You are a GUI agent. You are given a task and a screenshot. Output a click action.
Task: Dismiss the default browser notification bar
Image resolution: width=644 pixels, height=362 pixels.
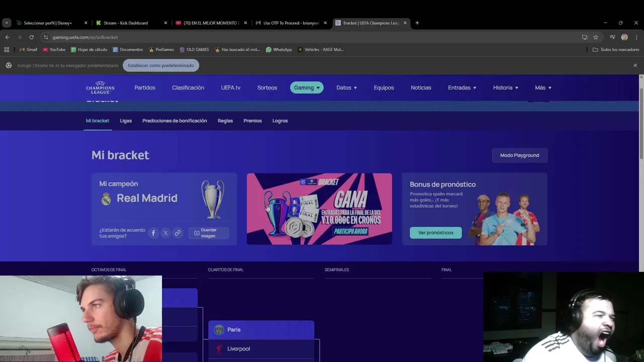[635, 65]
